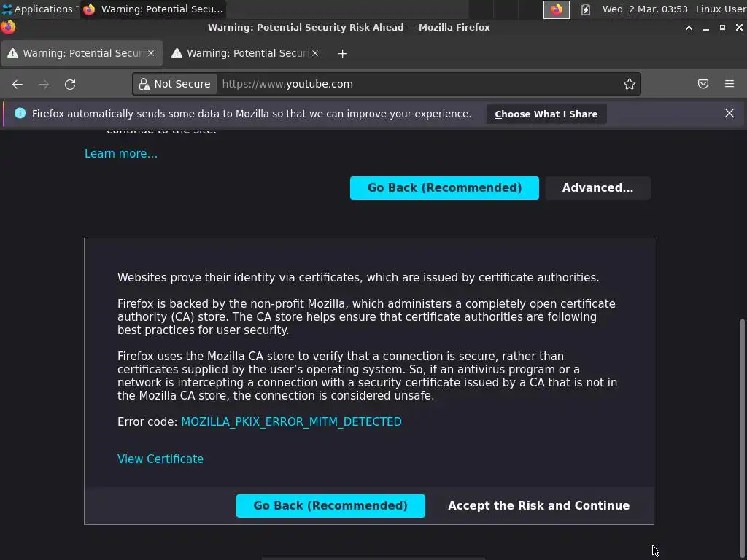Open the View Certificate link
Image resolution: width=747 pixels, height=560 pixels.
point(160,459)
